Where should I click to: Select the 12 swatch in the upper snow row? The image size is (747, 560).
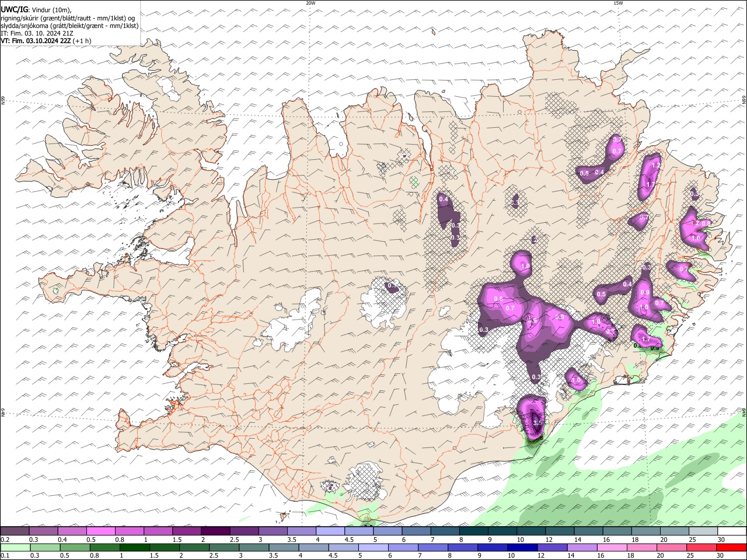coord(560,531)
